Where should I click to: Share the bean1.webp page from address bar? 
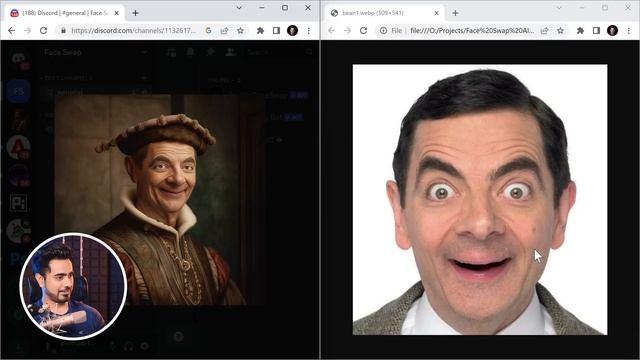pos(544,31)
